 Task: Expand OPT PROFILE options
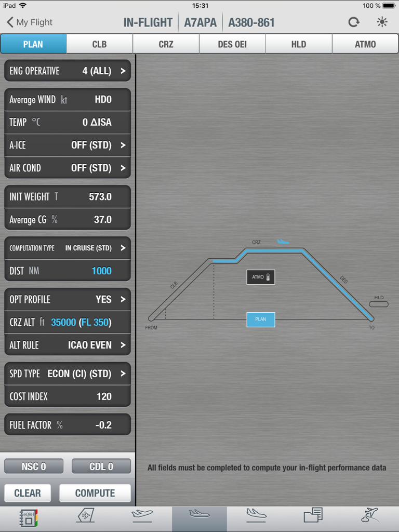click(x=68, y=299)
